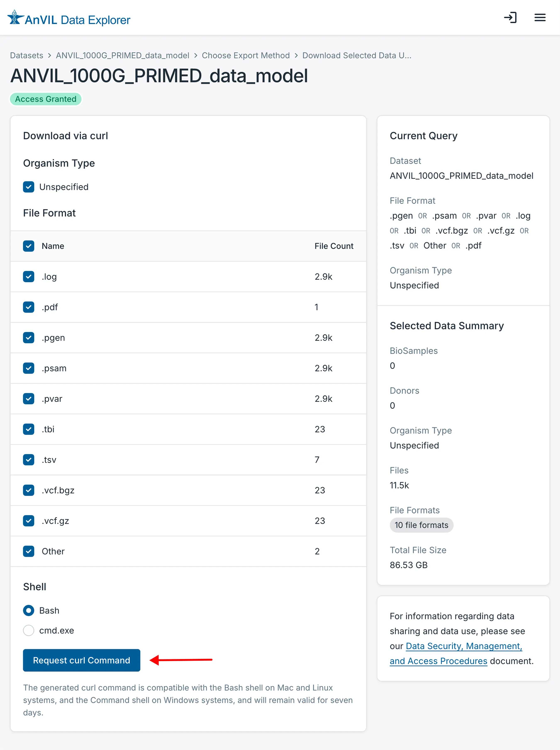Open ANVIL_1000G_PRIMED_data_model breadcrumb link
Viewport: 560px width, 750px height.
[122, 55]
